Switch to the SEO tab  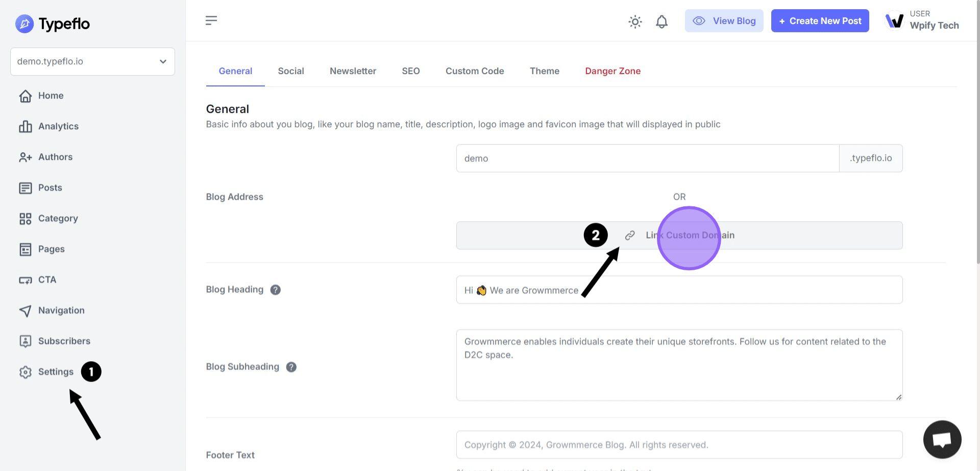(x=410, y=71)
